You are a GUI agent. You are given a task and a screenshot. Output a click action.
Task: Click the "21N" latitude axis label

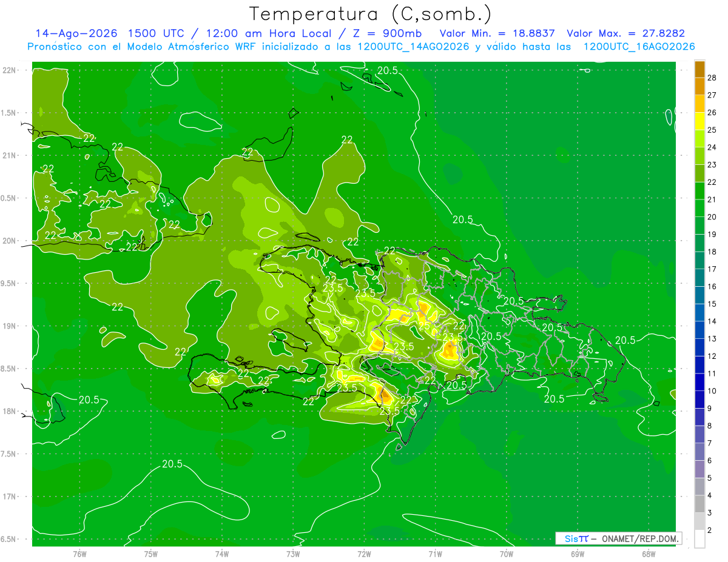tap(9, 155)
